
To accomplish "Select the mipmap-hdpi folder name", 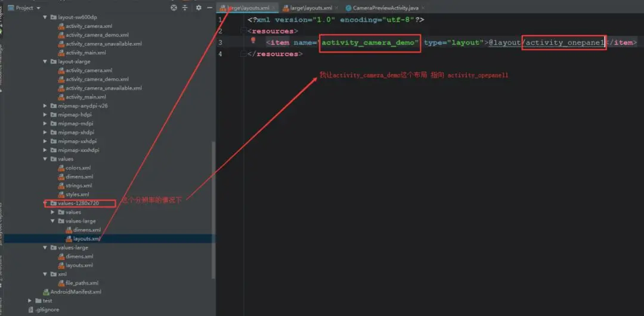I will (75, 114).
